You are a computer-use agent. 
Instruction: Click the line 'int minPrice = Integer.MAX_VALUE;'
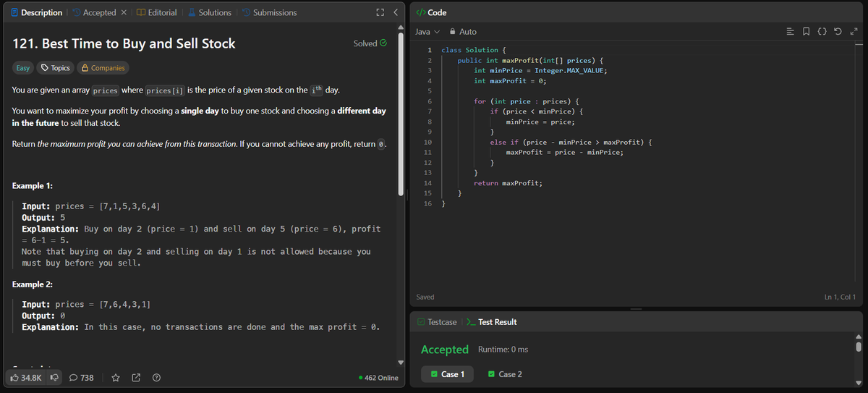point(540,70)
